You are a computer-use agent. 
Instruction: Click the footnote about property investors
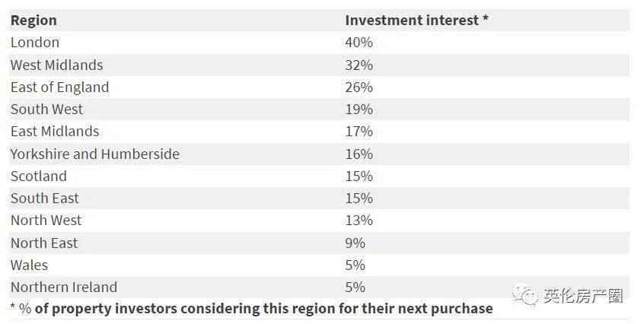pos(251,308)
